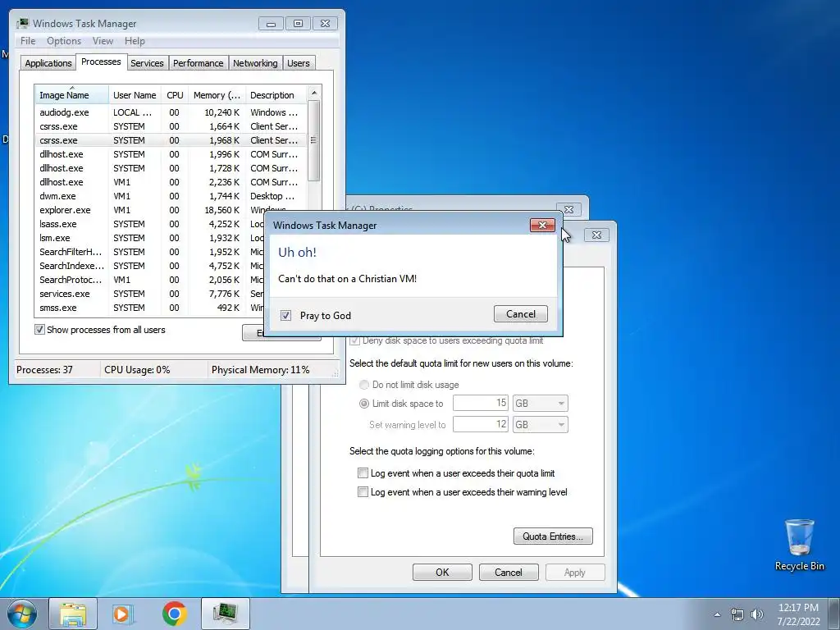Cancel the Uh oh! dialog
Viewport: 840px width, 630px height.
[521, 314]
